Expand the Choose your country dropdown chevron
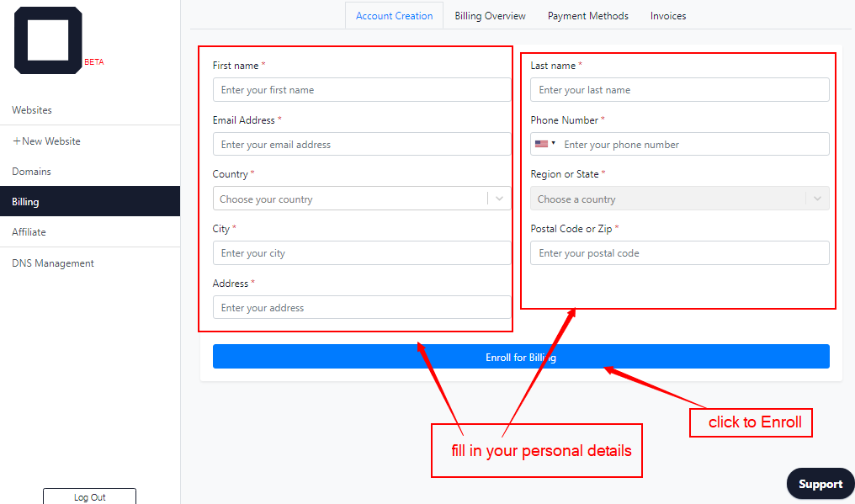This screenshot has width=855, height=504. point(500,199)
